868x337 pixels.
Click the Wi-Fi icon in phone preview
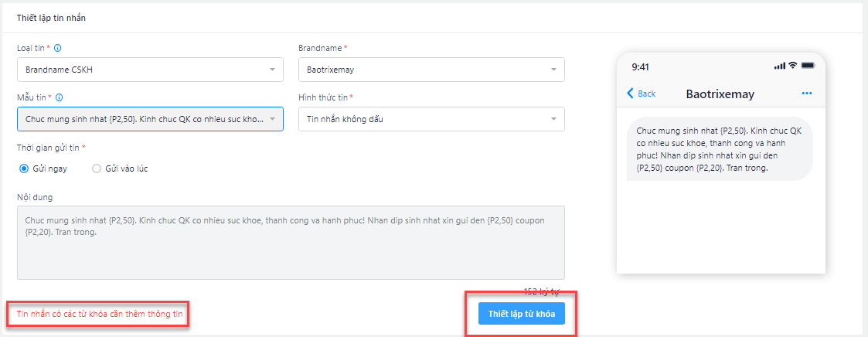pos(793,66)
